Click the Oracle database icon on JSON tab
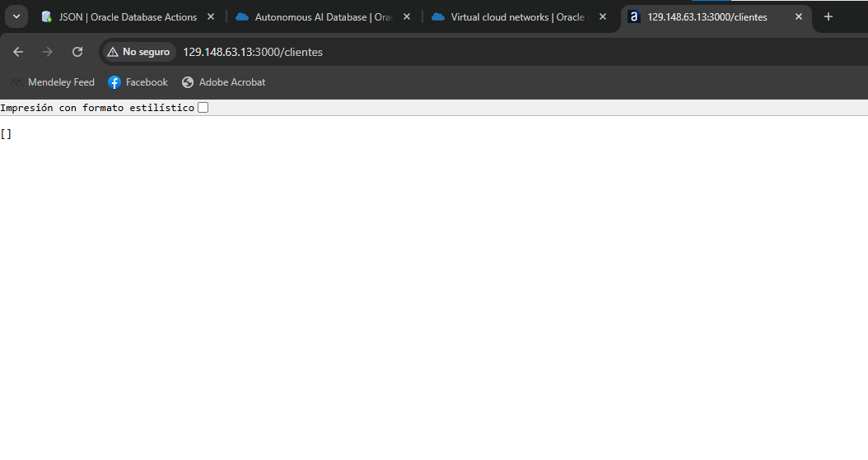 tap(46, 17)
